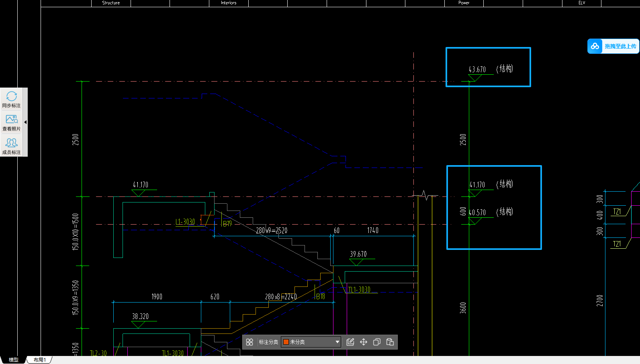Click the BT9 stair label
The image size is (640, 364).
pyautogui.click(x=227, y=224)
